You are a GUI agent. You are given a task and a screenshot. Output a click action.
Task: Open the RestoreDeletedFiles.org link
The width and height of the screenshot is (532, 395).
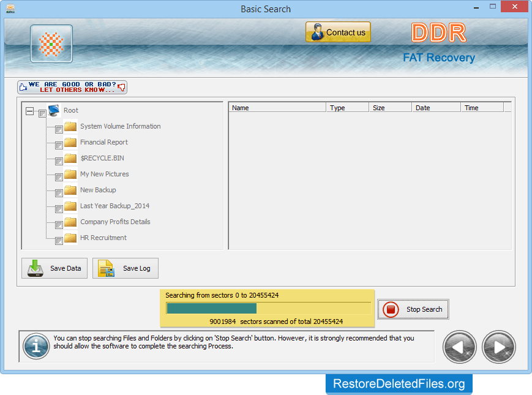(399, 384)
